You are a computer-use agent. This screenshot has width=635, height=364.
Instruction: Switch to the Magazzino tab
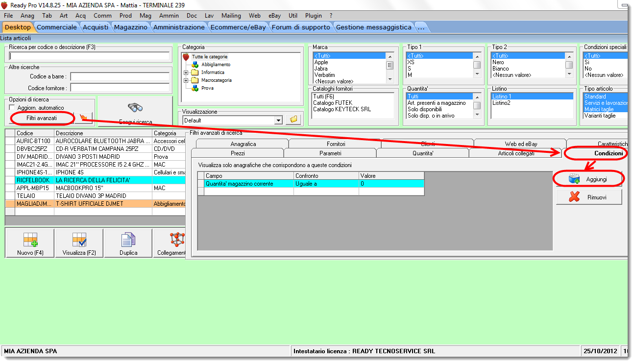coord(130,27)
